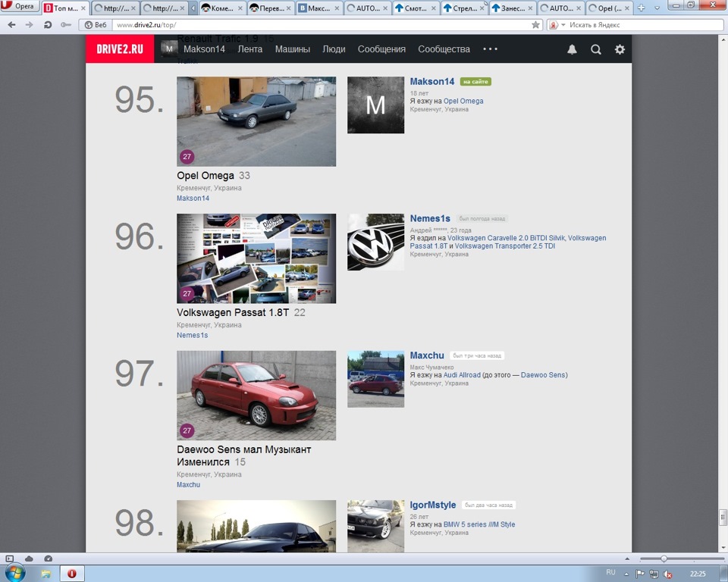The height and width of the screenshot is (582, 728).
Task: Open Nemes1s link under Volkswagen Passat
Action: tap(192, 335)
